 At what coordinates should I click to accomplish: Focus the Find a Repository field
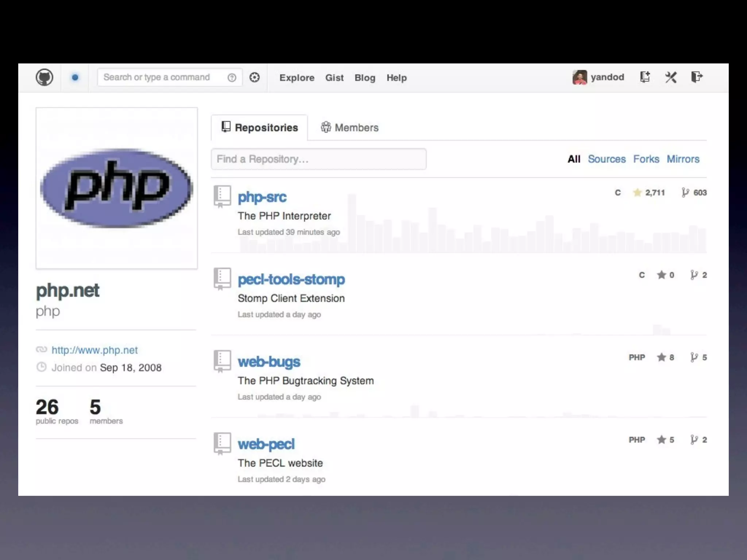[x=318, y=159]
